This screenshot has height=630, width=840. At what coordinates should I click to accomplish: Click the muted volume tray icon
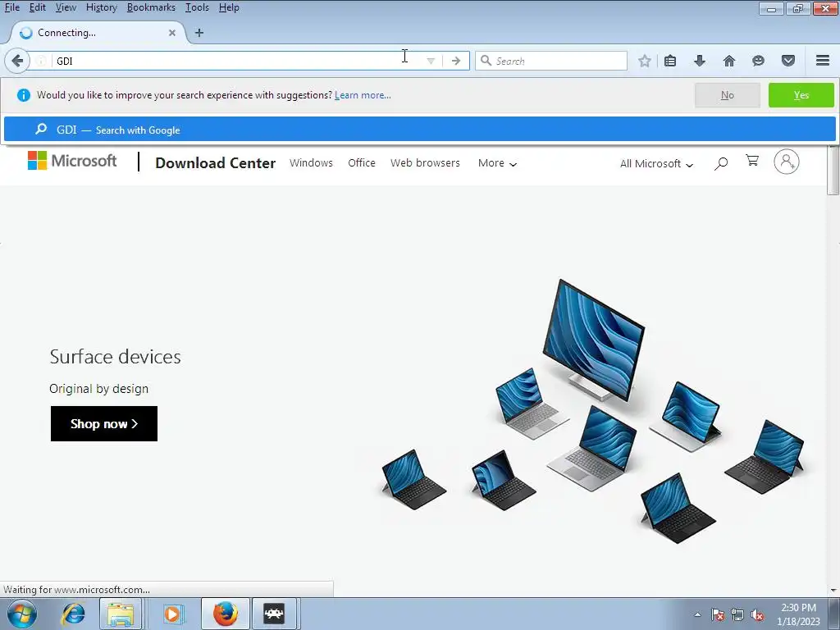(x=757, y=614)
